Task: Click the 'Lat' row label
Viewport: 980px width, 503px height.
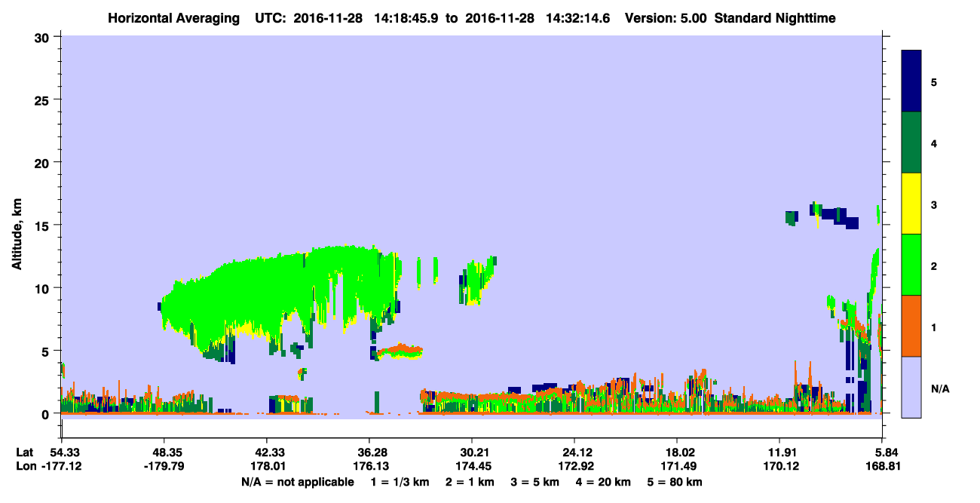Action: point(24,452)
